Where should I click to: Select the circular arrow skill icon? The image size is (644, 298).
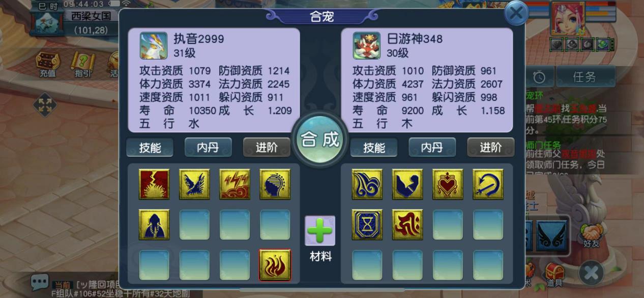(488, 184)
